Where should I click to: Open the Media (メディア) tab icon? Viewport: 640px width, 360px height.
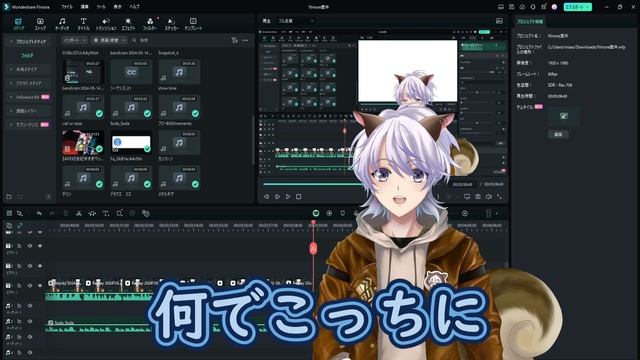click(19, 24)
